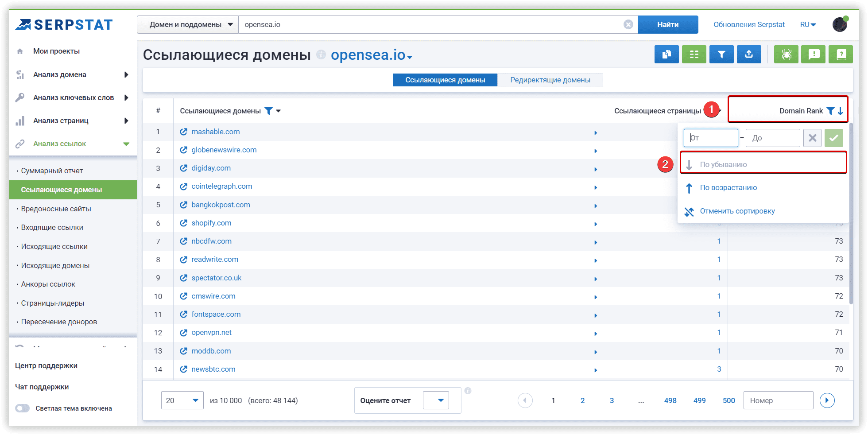The width and height of the screenshot is (868, 435).
Task: Go to page 500 in pagination
Action: (x=728, y=400)
